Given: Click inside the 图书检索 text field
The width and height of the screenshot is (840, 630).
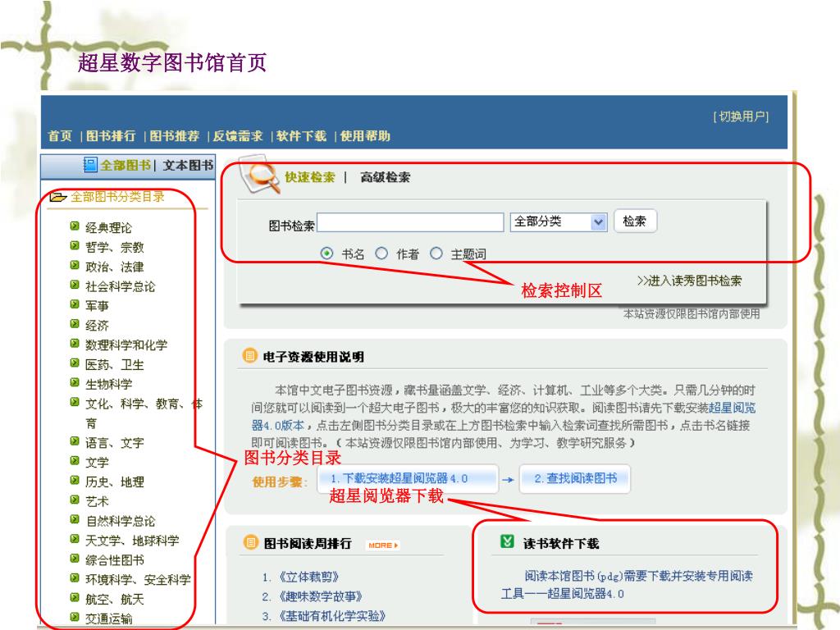Looking at the screenshot, I should pos(410,221).
